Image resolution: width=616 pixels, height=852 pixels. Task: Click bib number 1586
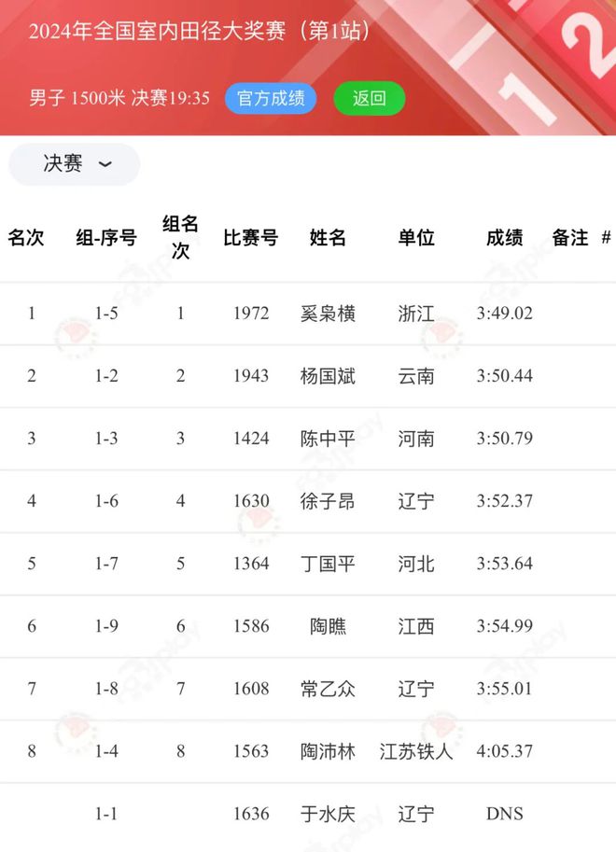pyautogui.click(x=251, y=626)
